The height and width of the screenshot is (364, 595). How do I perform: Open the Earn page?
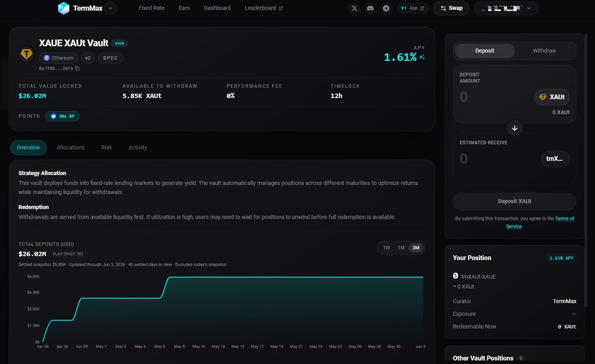point(184,8)
